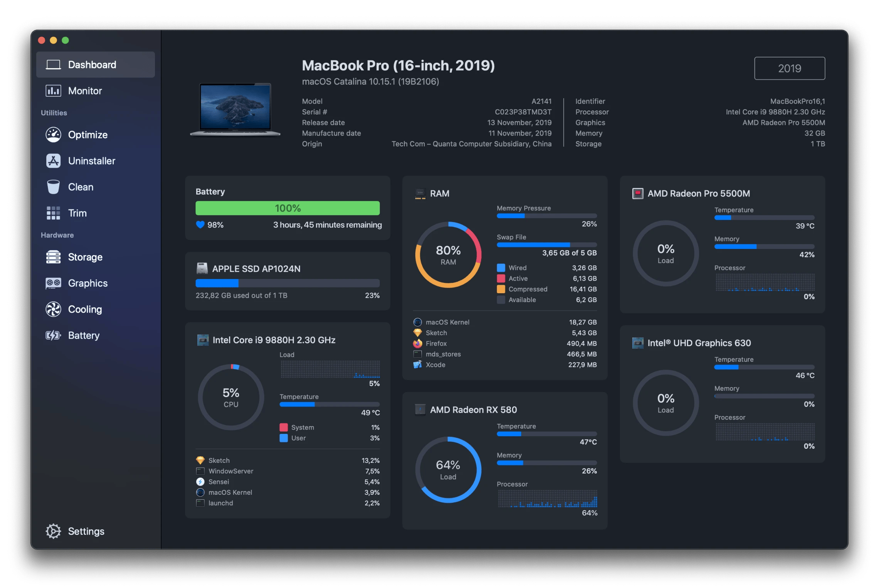Click the AMD Radeon Pro 5500M chip icon

pyautogui.click(x=638, y=193)
